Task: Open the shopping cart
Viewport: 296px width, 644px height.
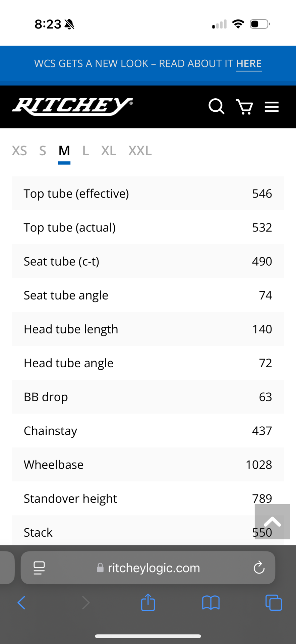Action: pyautogui.click(x=244, y=107)
